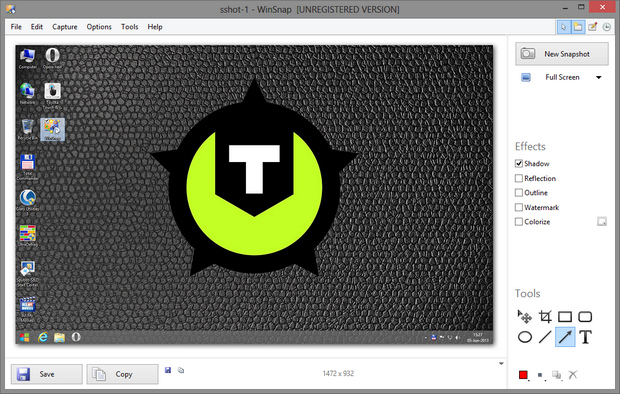Open the Options menu
Image resolution: width=620 pixels, height=394 pixels.
(99, 27)
